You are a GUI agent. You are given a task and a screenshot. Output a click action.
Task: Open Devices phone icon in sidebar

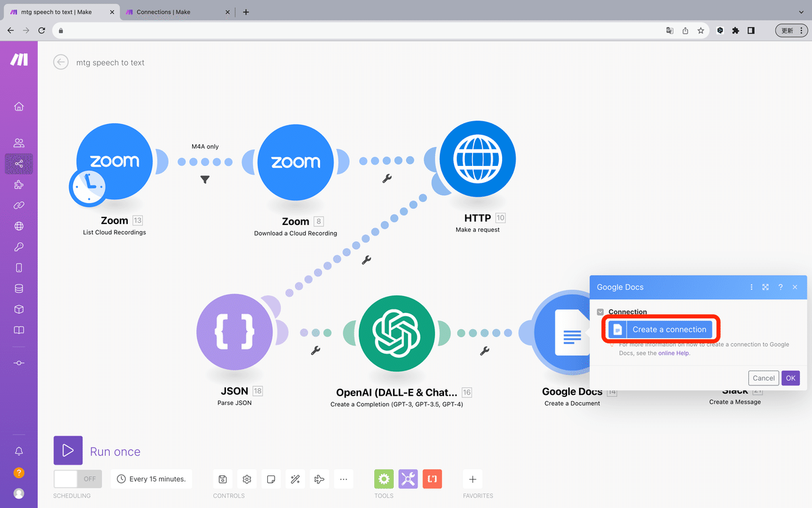[x=19, y=268]
